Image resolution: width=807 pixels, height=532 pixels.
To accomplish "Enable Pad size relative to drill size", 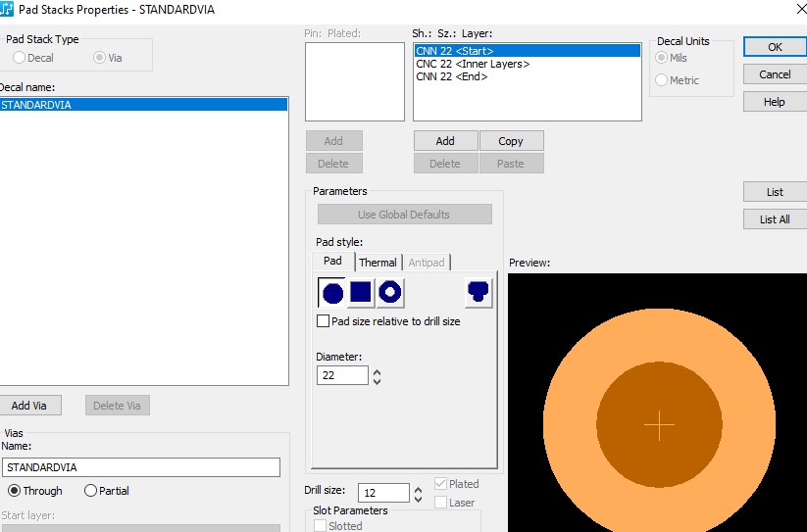I will pyautogui.click(x=324, y=321).
